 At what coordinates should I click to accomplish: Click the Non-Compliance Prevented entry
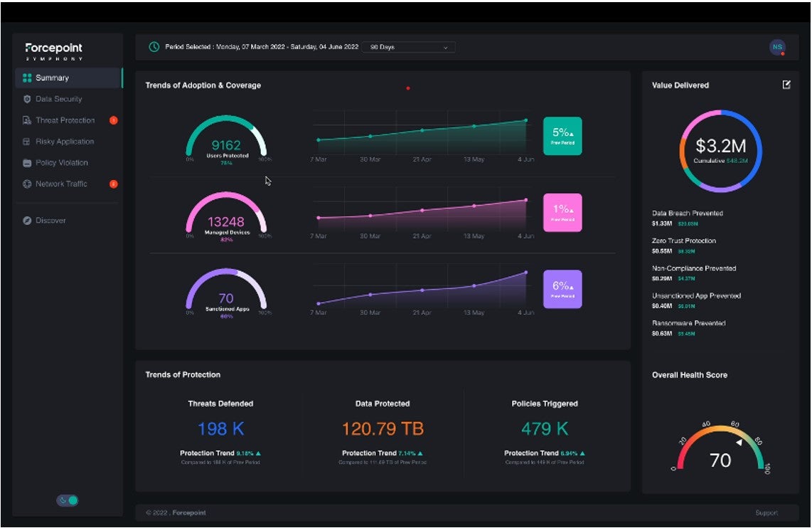[694, 273]
